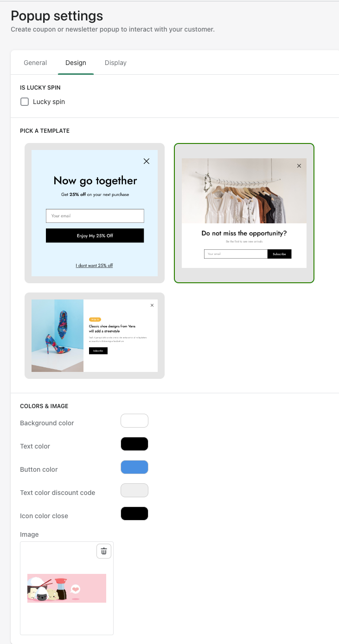
Task: Click 'I dont want 25% off' link
Action: point(94,266)
